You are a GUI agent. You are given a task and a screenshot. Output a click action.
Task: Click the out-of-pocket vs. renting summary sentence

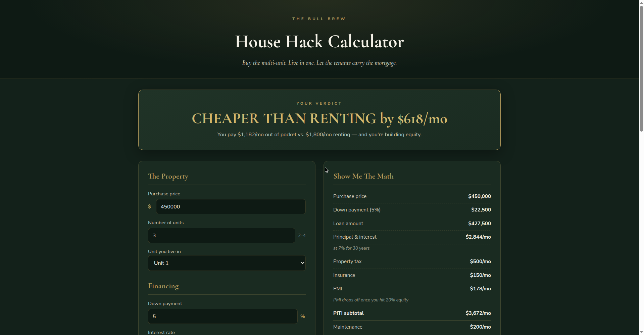coord(319,135)
